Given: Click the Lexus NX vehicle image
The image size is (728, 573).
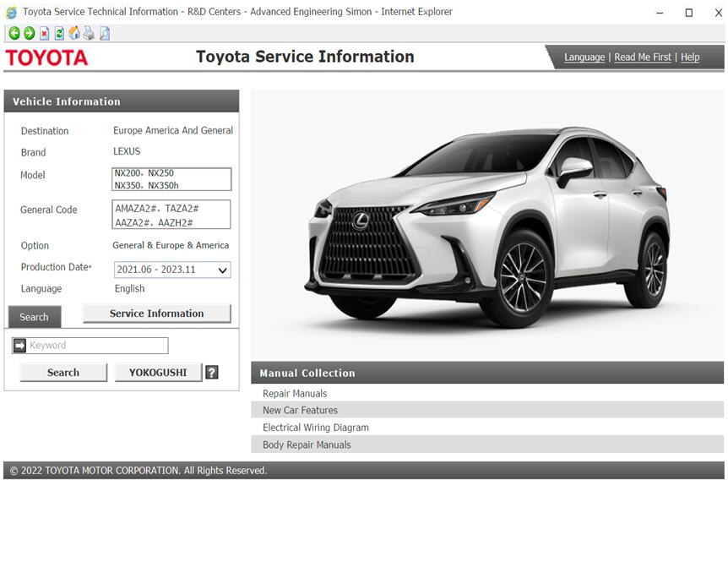Looking at the screenshot, I should click(487, 225).
